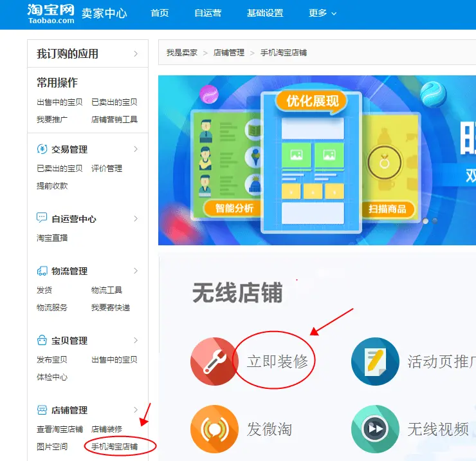Open the 手机淘宝店铺 sidebar link

[114, 446]
